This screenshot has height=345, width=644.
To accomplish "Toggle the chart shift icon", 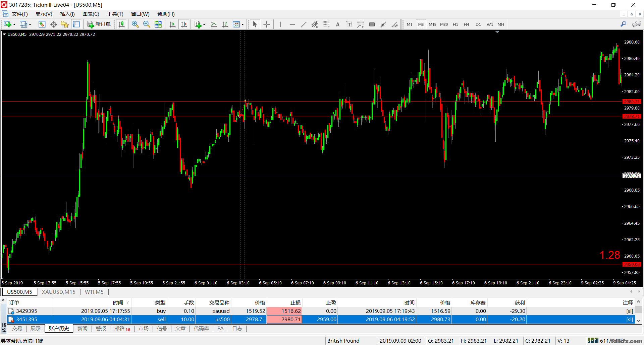I will [184, 24].
